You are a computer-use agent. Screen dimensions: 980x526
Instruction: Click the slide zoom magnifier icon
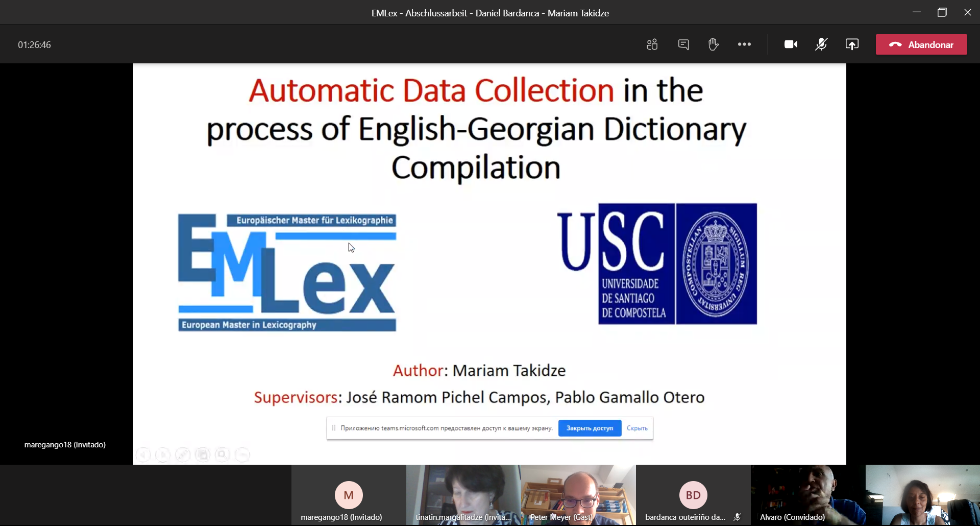(x=223, y=455)
